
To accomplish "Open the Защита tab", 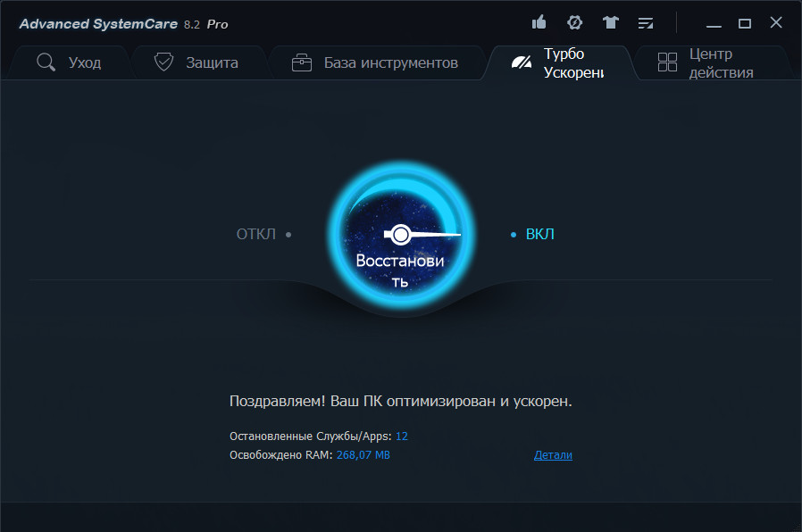I will point(198,62).
